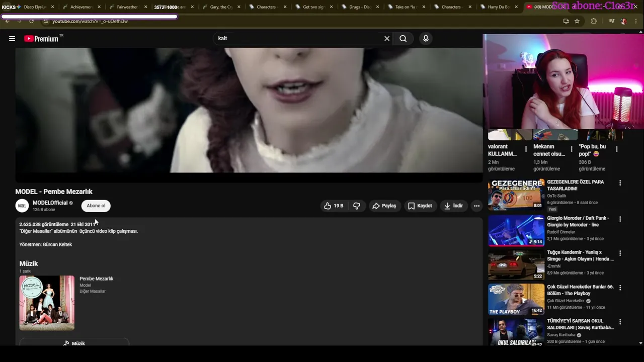Bookmark page with star icon
Viewport: 644px width, 362px height.
point(577,21)
